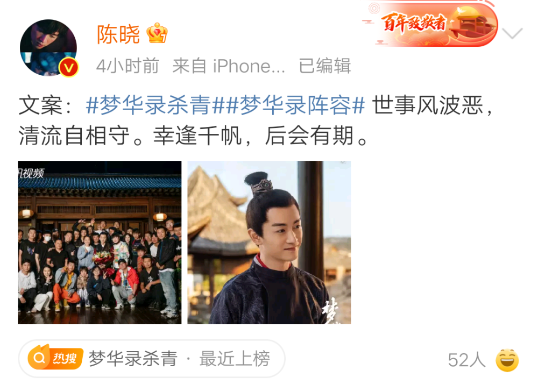Open the username 陈晓 link

click(x=118, y=34)
